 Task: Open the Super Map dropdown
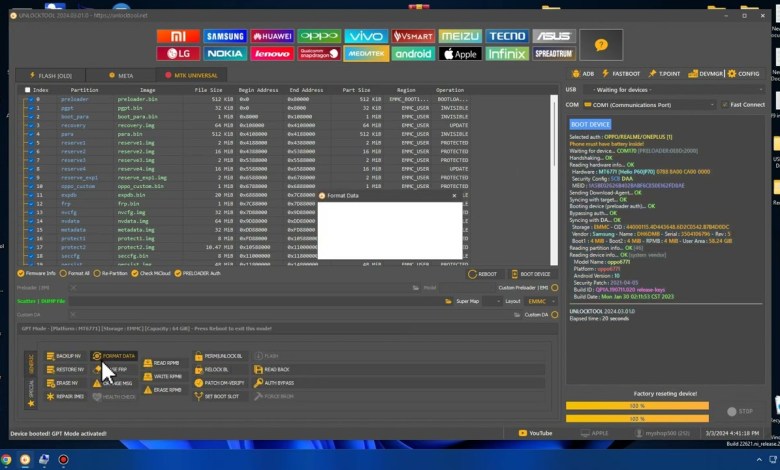(x=492, y=301)
